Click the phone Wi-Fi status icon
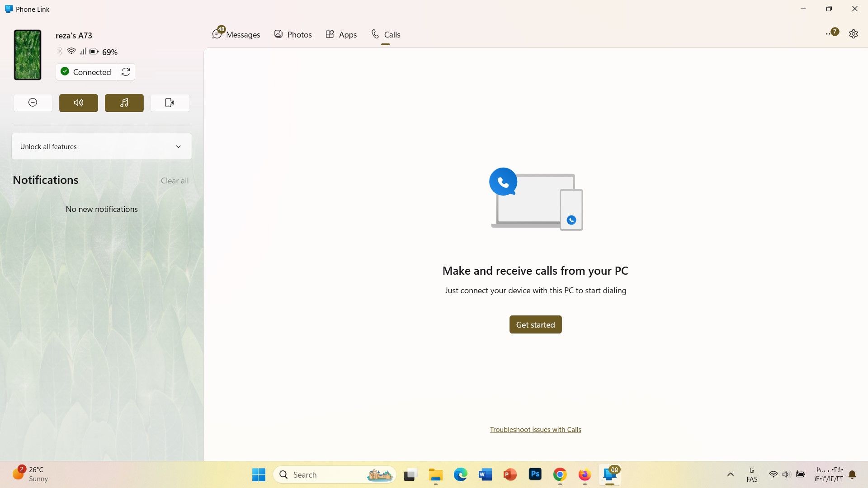Viewport: 868px width, 488px height. pyautogui.click(x=71, y=51)
